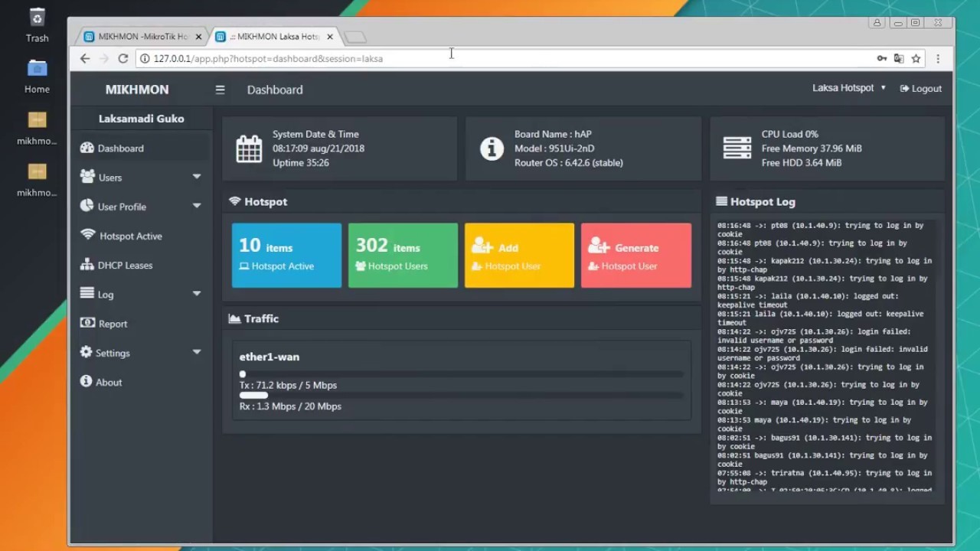
Task: Click the About info icon in sidebar
Action: coord(86,381)
